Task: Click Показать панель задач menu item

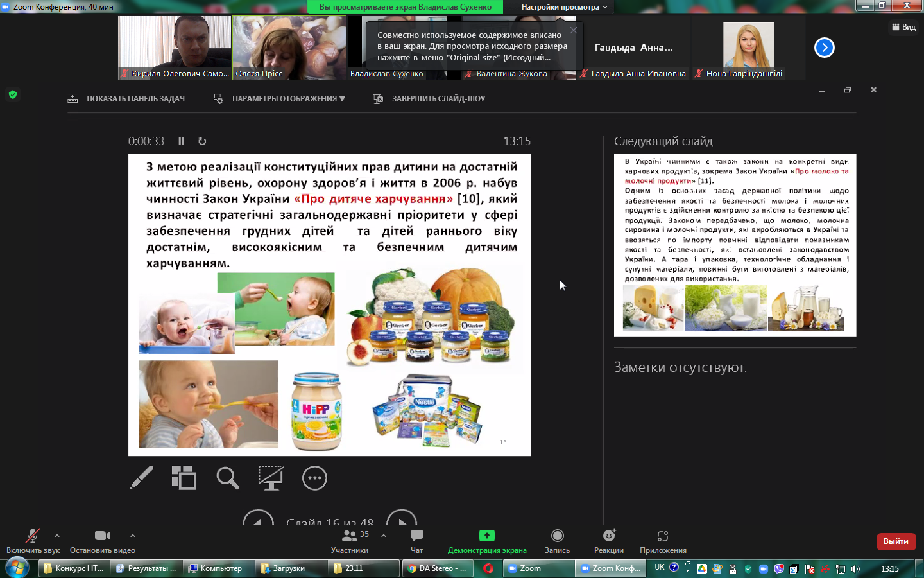Action: click(126, 99)
